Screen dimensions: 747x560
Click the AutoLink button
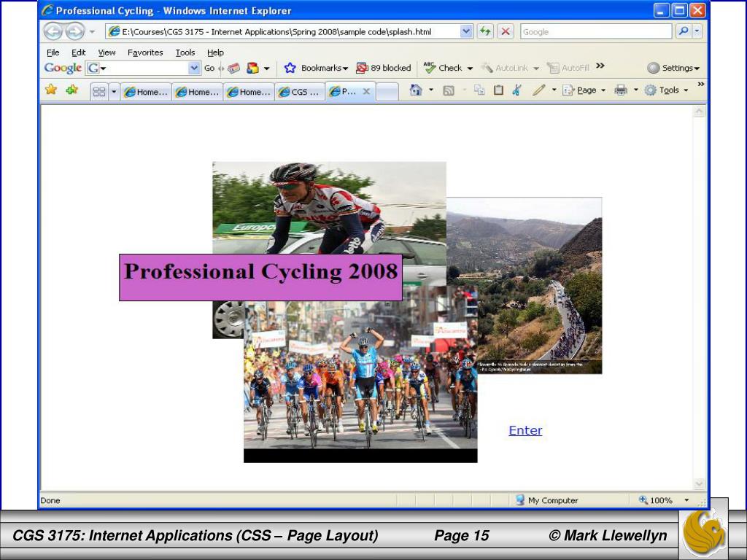pos(505,68)
